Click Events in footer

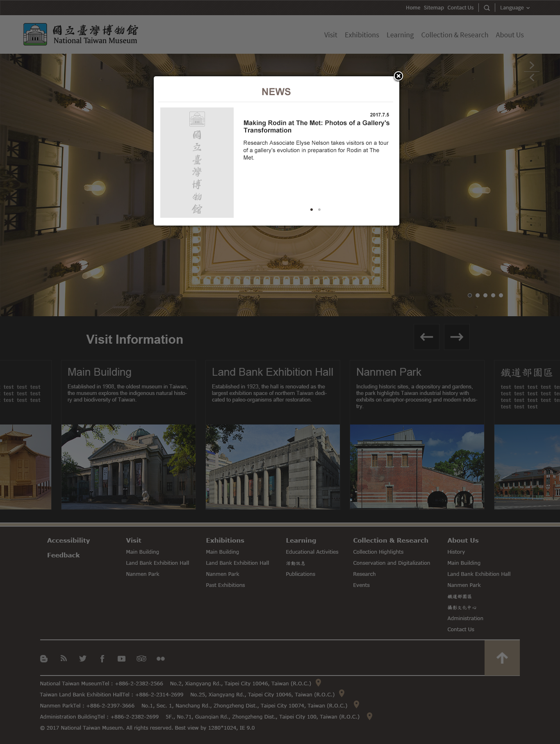[361, 585]
